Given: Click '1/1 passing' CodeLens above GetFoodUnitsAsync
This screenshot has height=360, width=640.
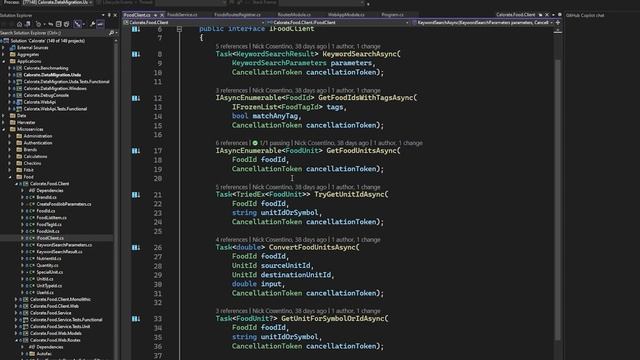Looking at the screenshot, I should (274, 143).
